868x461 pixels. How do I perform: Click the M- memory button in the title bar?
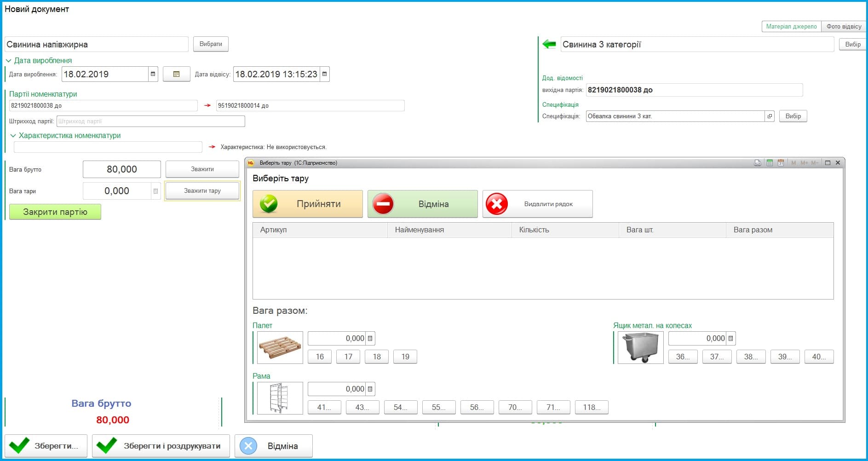[x=815, y=163]
